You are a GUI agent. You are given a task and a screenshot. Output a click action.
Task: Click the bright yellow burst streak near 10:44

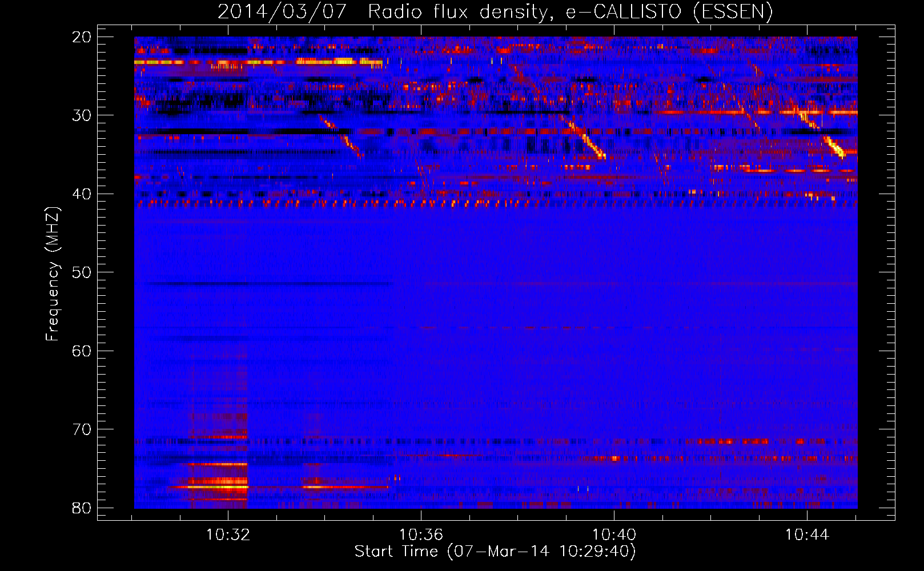click(834, 147)
